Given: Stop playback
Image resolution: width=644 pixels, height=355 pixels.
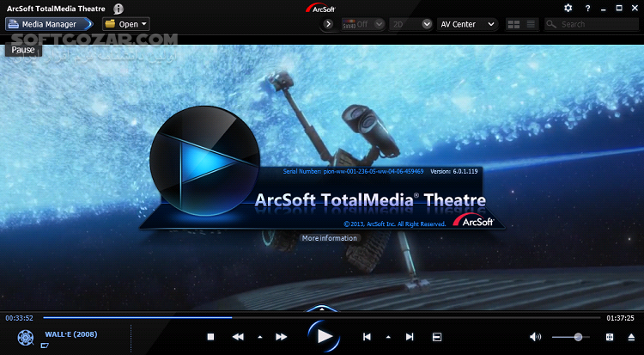Looking at the screenshot, I should click(210, 337).
